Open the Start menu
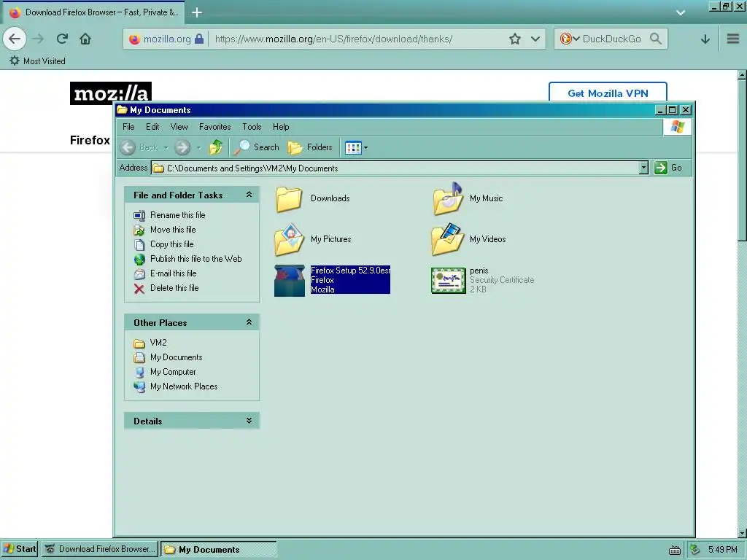This screenshot has height=560, width=747. point(20,549)
